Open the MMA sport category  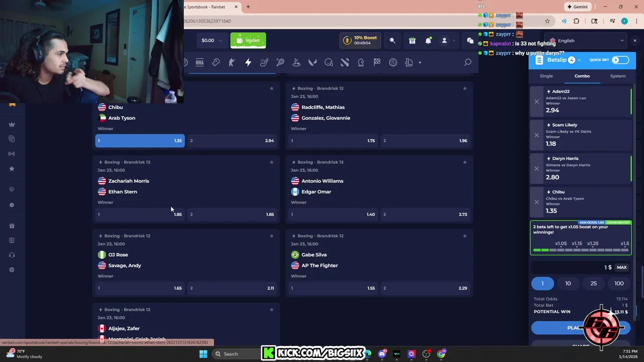click(200, 62)
